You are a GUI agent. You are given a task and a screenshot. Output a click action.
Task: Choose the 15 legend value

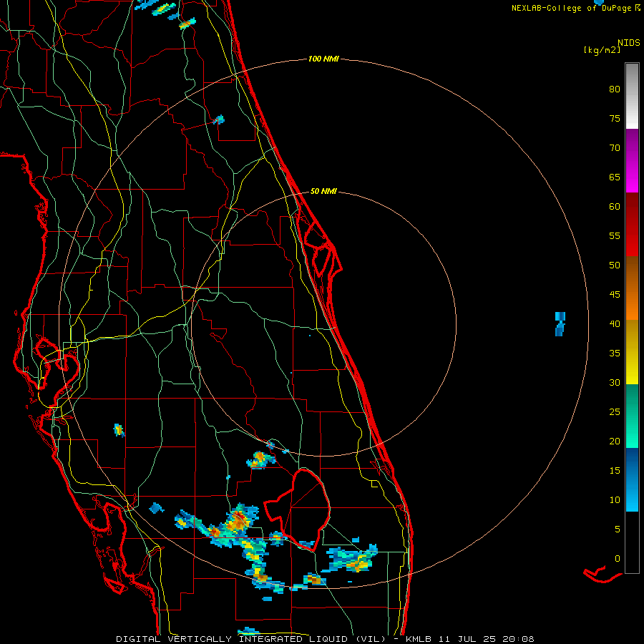coord(615,470)
